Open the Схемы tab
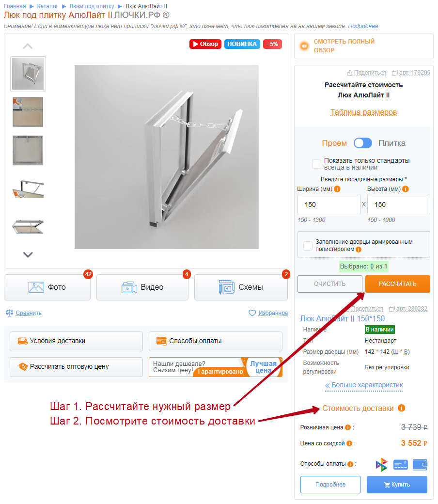 click(x=241, y=287)
